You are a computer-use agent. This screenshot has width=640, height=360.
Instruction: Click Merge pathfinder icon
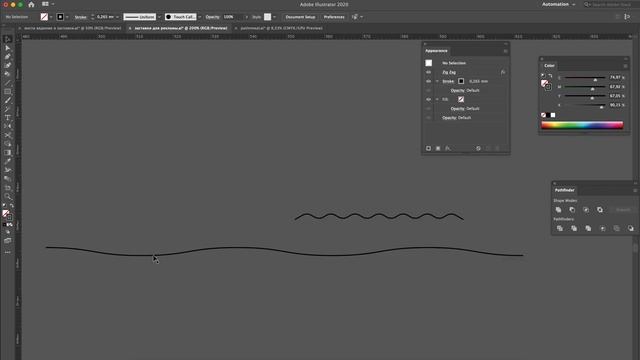[588, 229]
